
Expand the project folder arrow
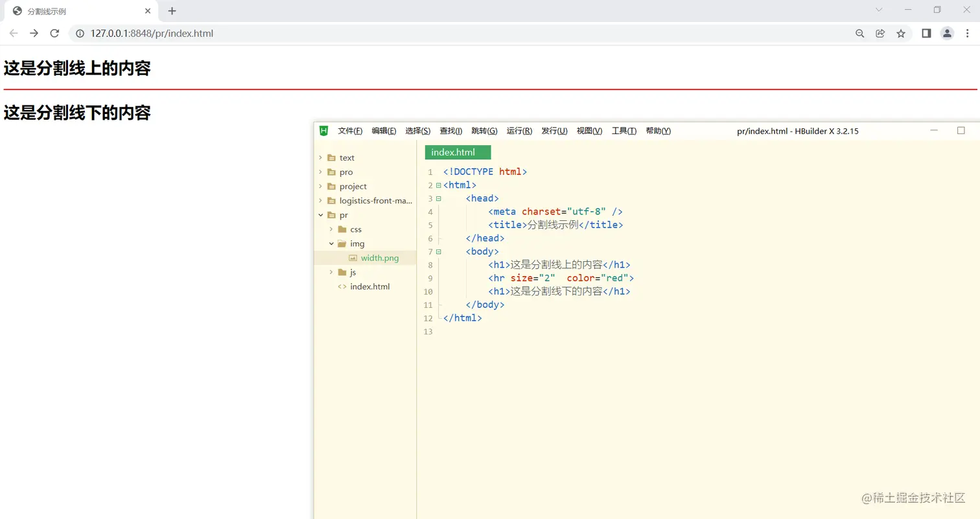click(x=320, y=186)
